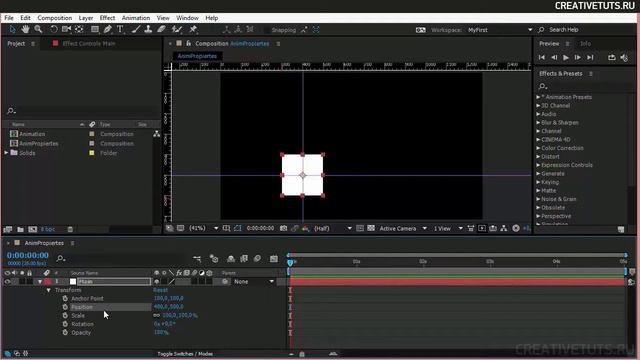Expand the Color Correction effects category
This screenshot has height=360, width=640.
tap(538, 148)
